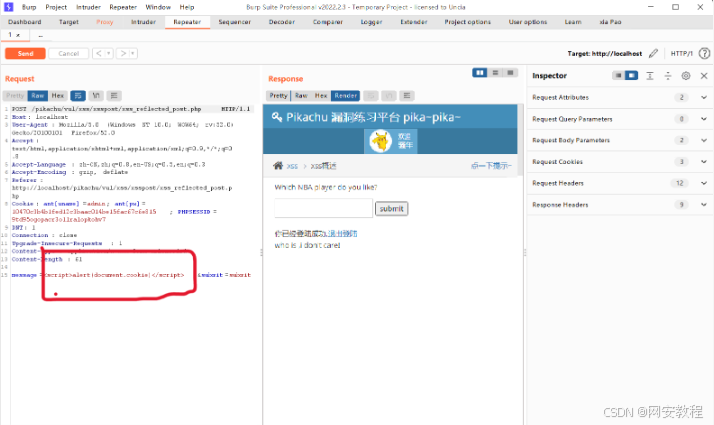The image size is (714, 425).
Task: Set Inspector to docked left layout icon
Action: tap(618, 76)
